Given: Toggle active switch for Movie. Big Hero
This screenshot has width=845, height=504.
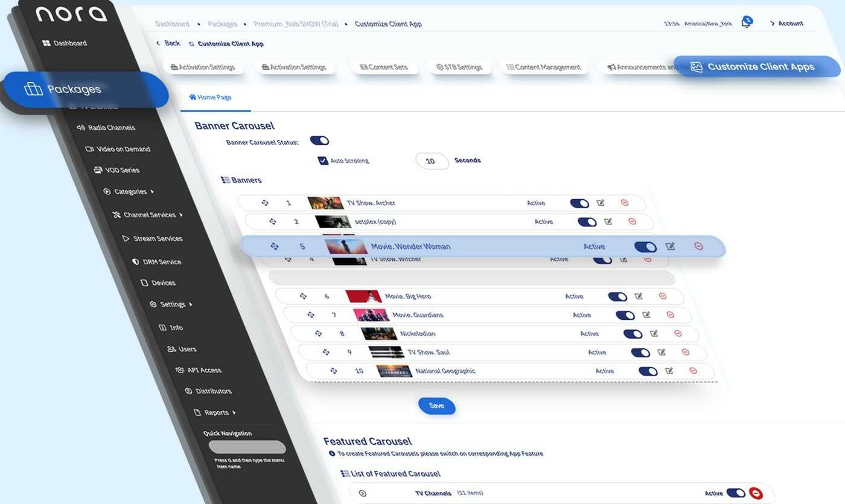Looking at the screenshot, I should click(617, 297).
